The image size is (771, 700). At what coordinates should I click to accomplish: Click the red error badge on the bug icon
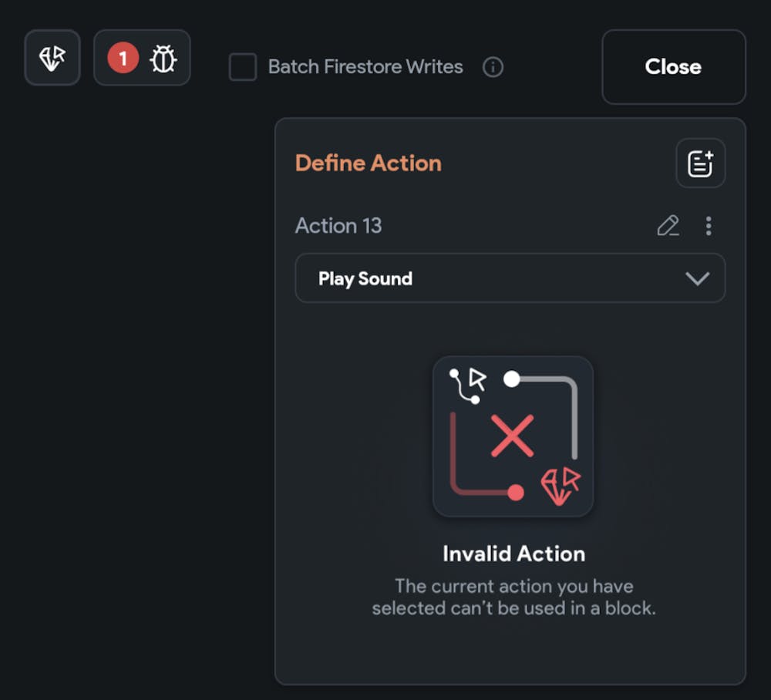pyautogui.click(x=123, y=57)
